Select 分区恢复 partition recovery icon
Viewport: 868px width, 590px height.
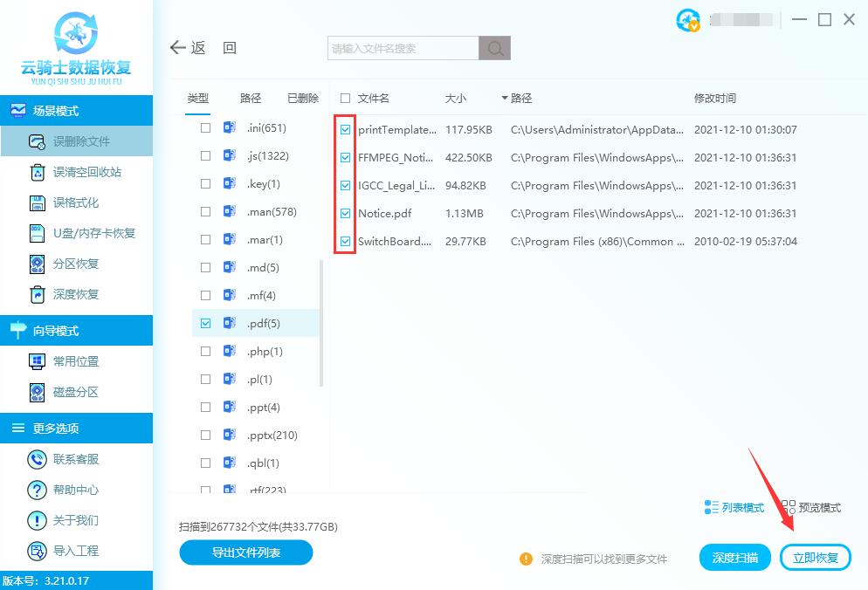[37, 264]
